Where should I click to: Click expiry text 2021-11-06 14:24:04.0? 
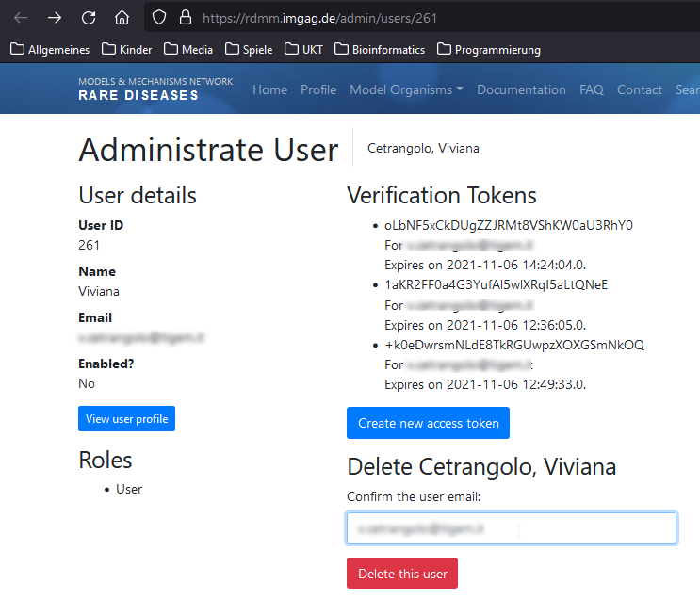(516, 265)
